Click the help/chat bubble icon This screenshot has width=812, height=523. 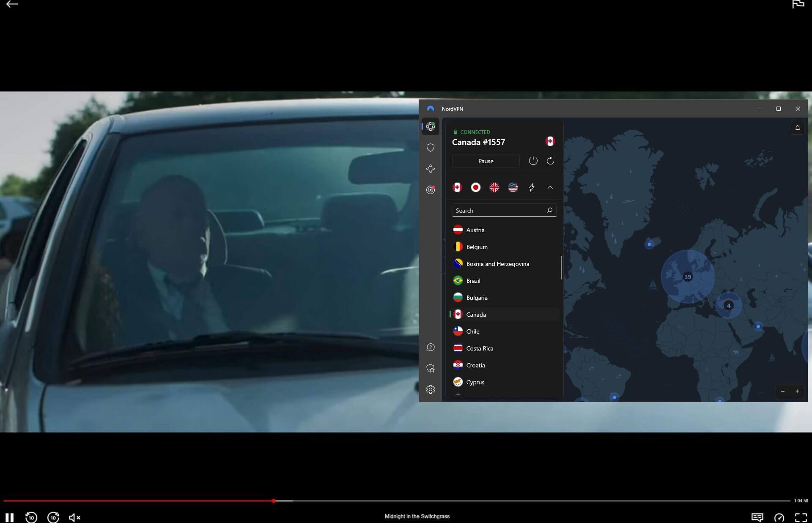click(430, 347)
